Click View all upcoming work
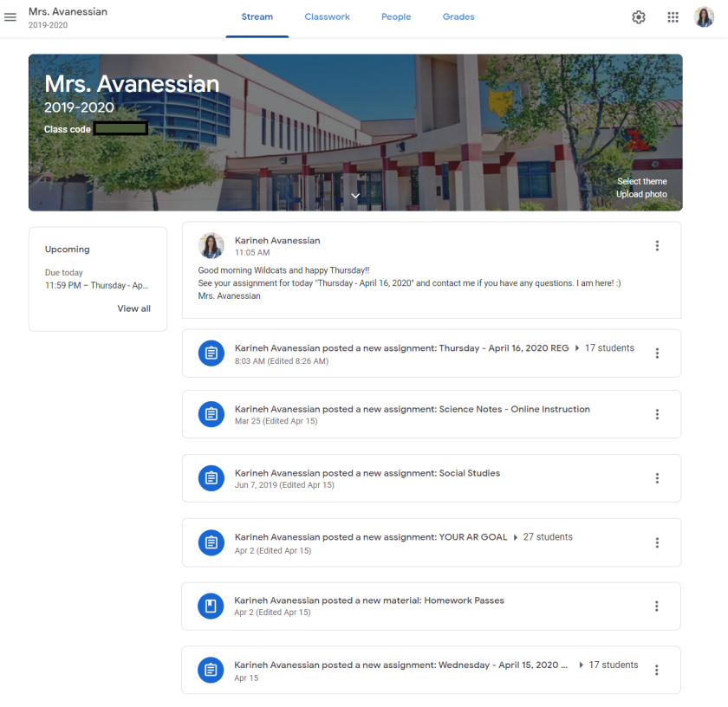The image size is (728, 707). 134,308
